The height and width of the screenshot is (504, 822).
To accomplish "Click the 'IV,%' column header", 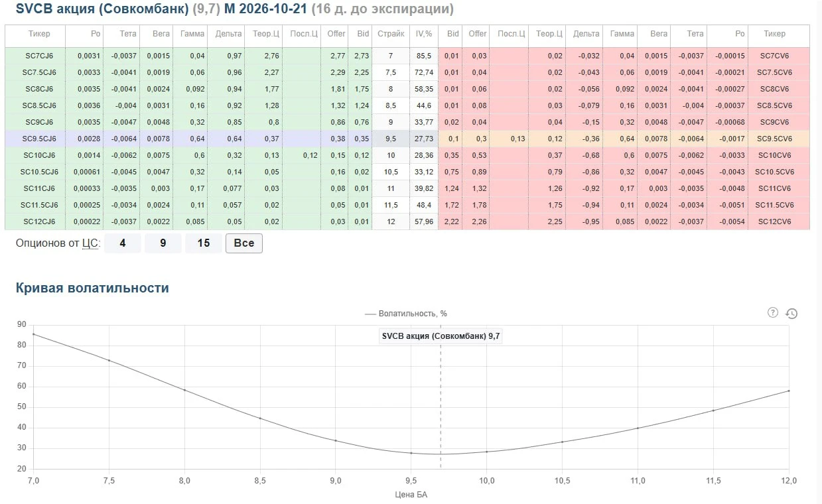I will [x=424, y=34].
